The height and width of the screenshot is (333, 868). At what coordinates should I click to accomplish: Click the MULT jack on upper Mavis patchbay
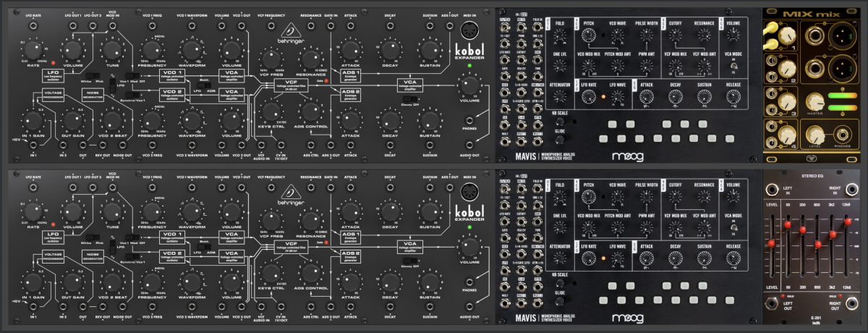pyautogui.click(x=505, y=140)
